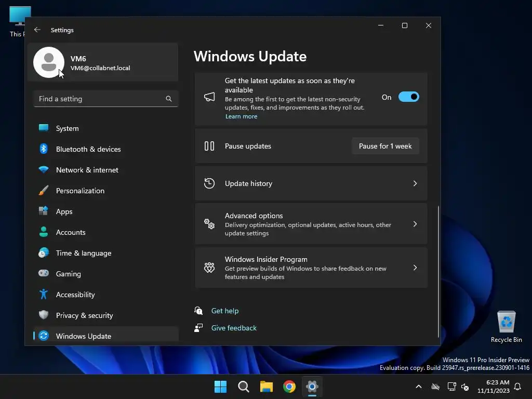Click the network tray icon

coord(451,387)
